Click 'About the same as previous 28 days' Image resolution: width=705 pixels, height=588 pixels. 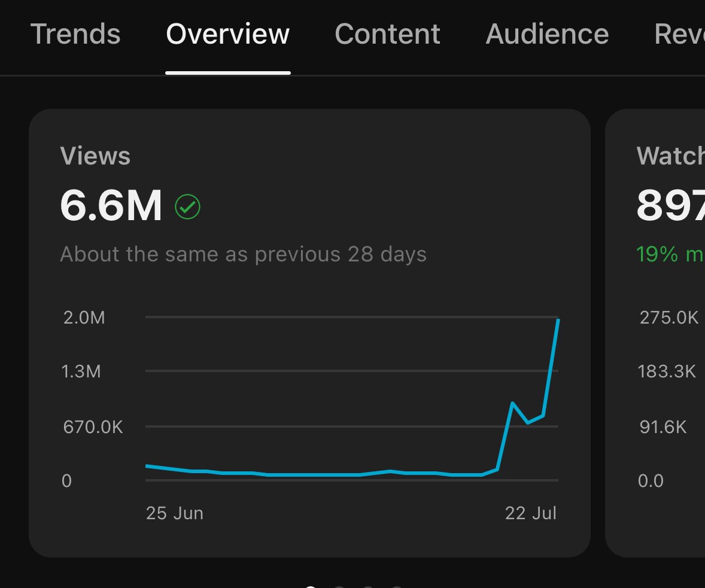pos(243,254)
